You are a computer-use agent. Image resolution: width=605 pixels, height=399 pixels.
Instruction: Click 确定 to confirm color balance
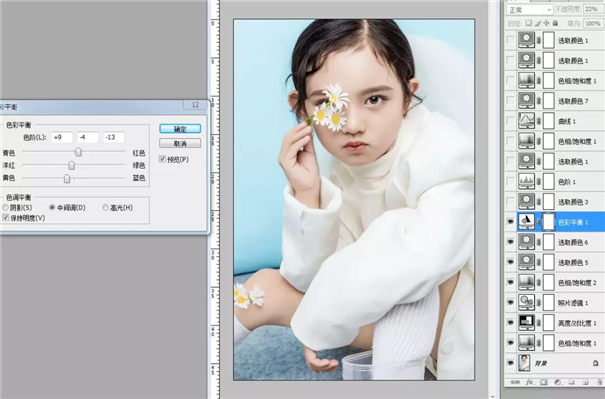[x=180, y=129]
